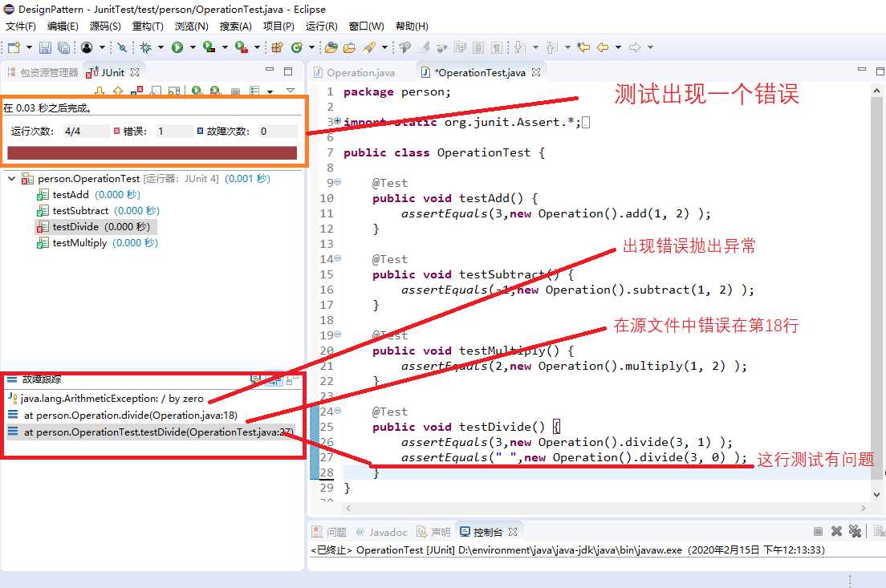
Task: Toggle Show Whitespace Characters pilcrow icon
Action: click(x=497, y=47)
